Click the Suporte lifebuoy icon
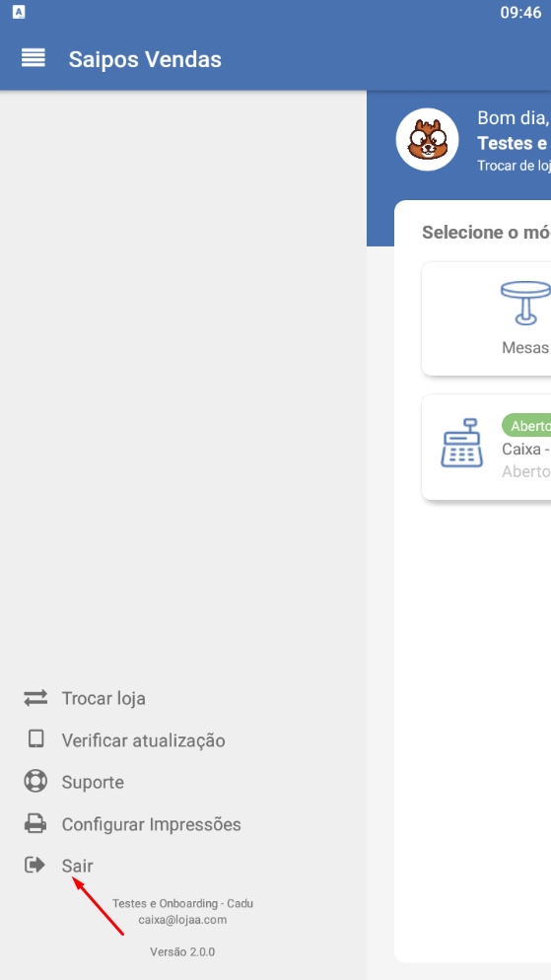The height and width of the screenshot is (980, 551). (35, 782)
